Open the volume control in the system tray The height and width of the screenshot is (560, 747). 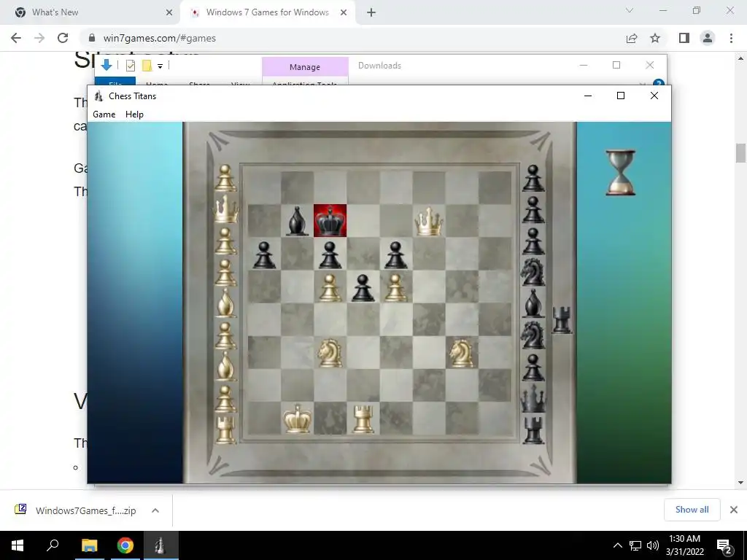click(x=653, y=545)
